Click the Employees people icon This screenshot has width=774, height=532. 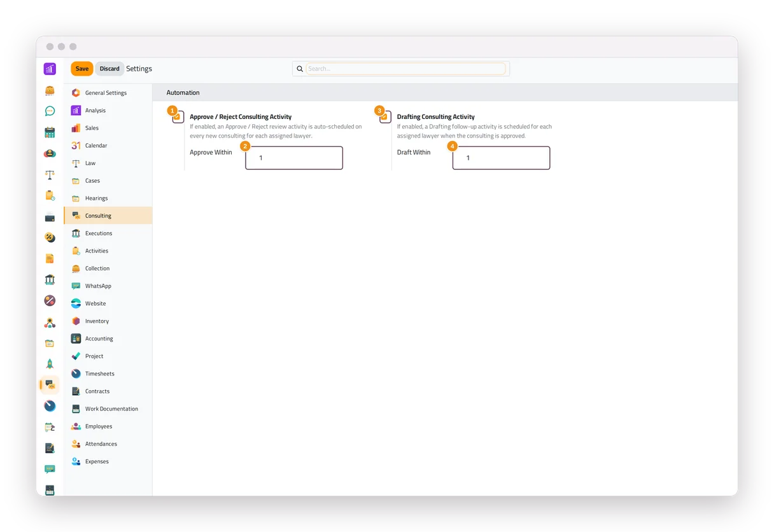coord(76,426)
